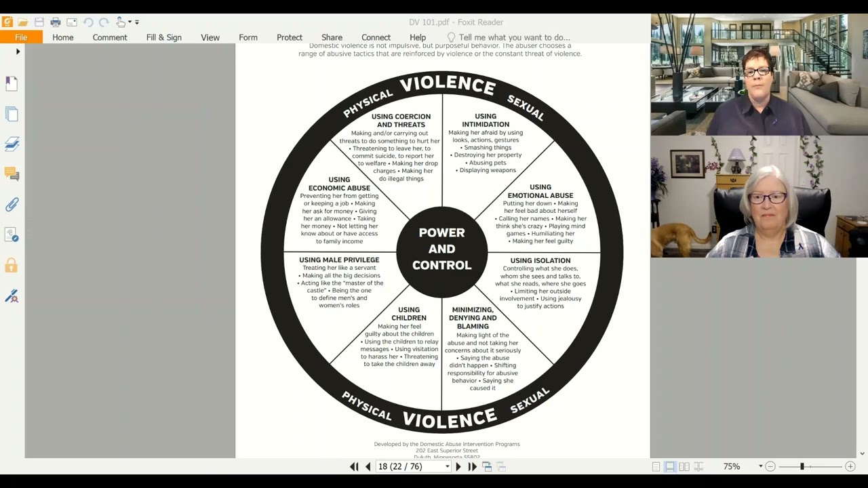Open the Connect tab

[x=376, y=37]
